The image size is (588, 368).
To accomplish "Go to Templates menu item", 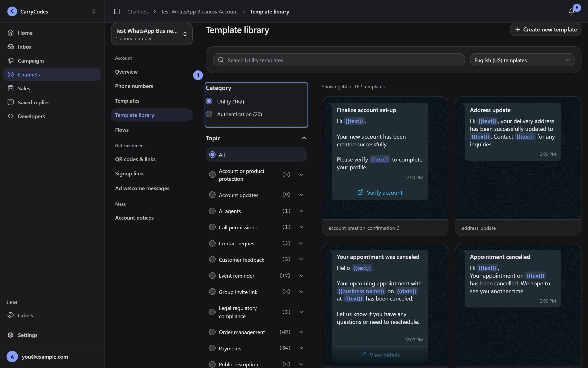I will coord(152,101).
